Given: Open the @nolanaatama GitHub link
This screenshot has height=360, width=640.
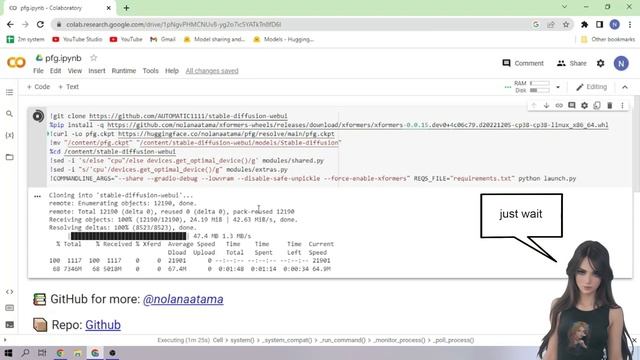Looking at the screenshot, I should (183, 299).
